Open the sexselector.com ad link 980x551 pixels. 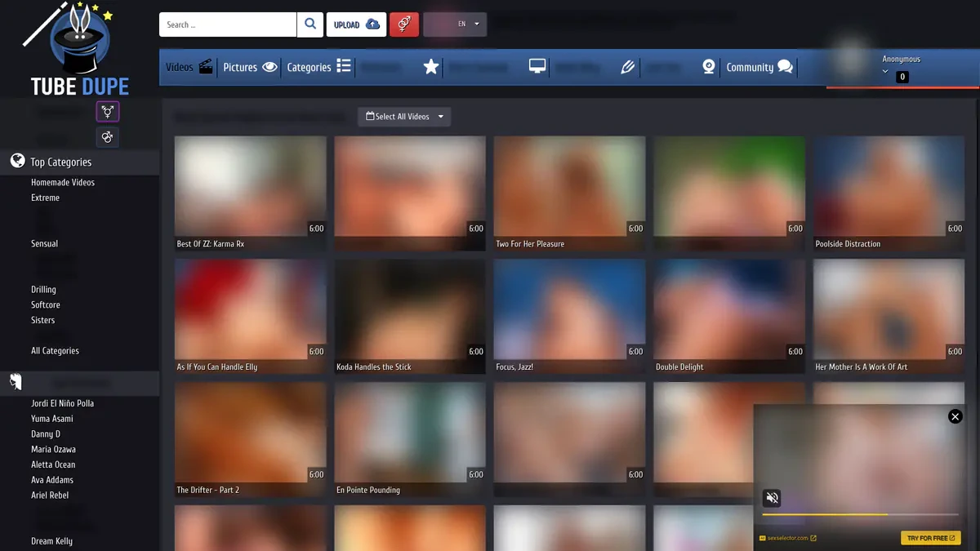(787, 538)
